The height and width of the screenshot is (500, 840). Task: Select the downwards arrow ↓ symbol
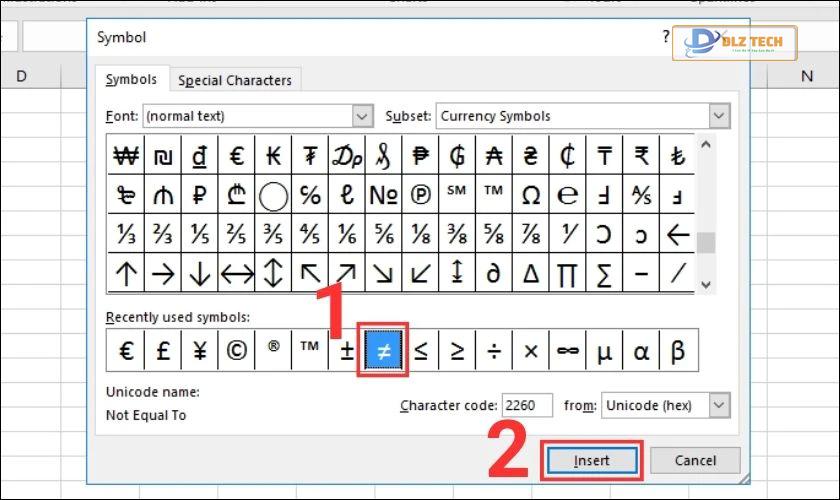pos(200,273)
